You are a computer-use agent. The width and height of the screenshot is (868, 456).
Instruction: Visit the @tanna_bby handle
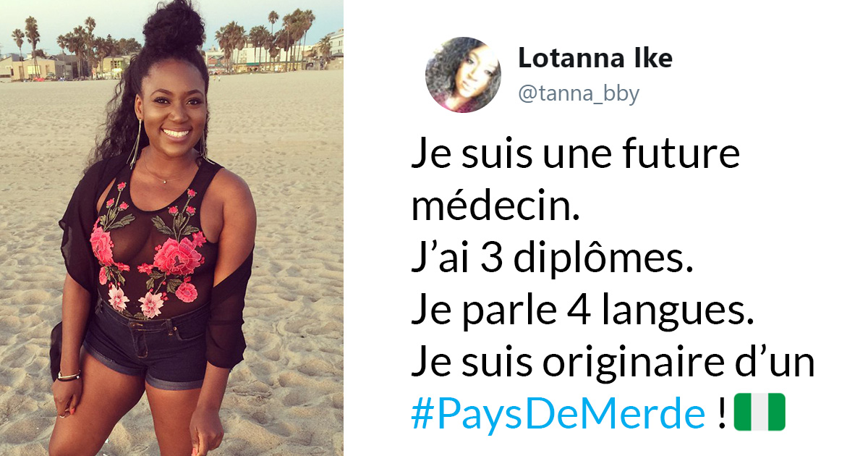(x=579, y=94)
